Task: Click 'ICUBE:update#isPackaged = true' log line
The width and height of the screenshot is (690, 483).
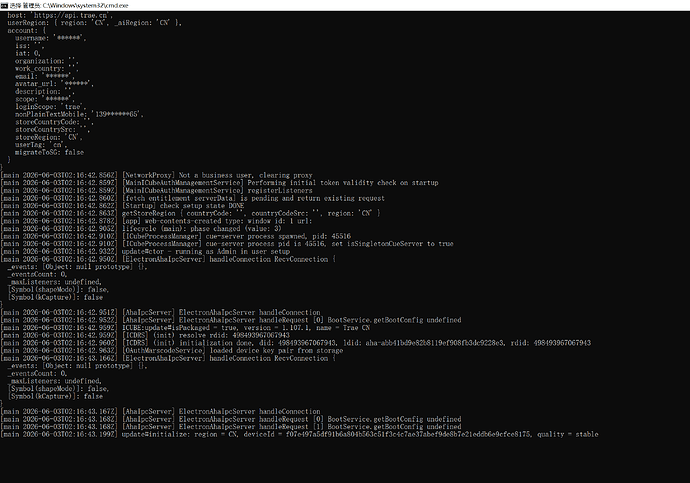Action: [185, 328]
